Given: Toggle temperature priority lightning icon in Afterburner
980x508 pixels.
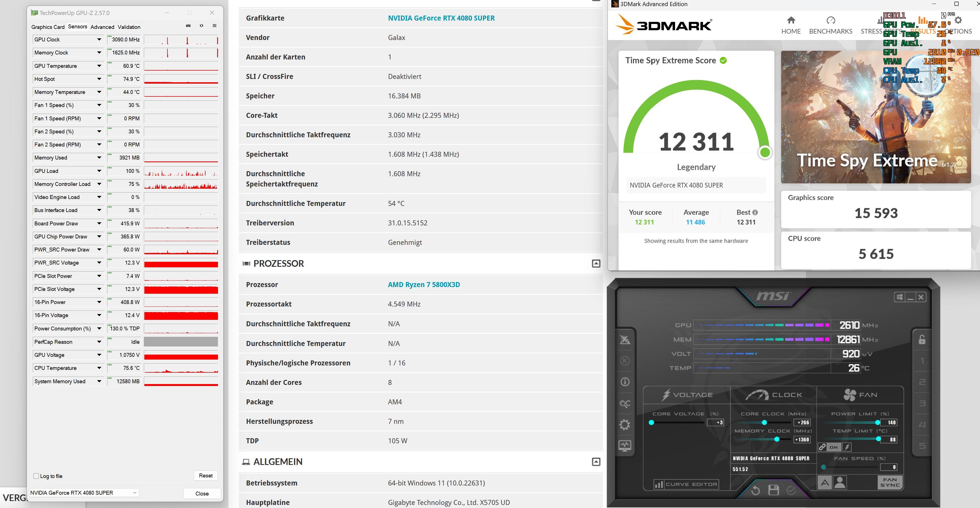Looking at the screenshot, I should click(847, 447).
